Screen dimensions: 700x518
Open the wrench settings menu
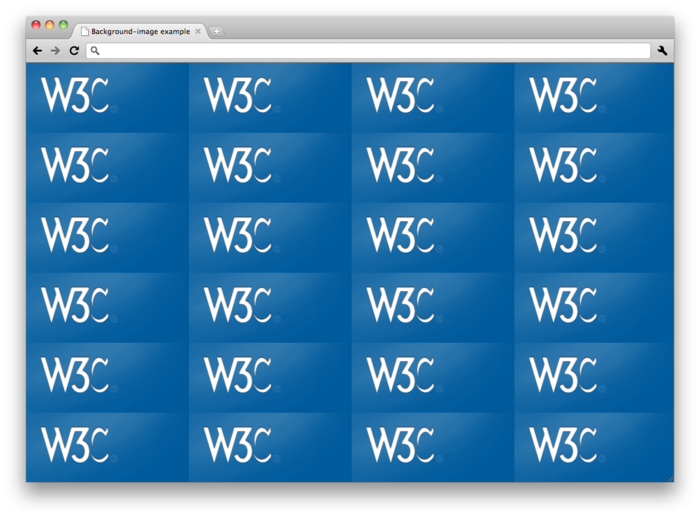(662, 50)
